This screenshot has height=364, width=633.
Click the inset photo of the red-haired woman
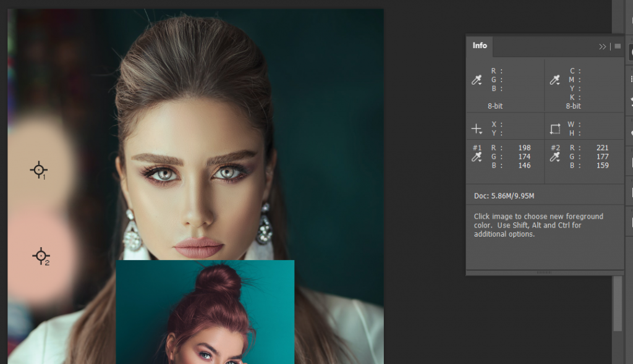pyautogui.click(x=205, y=312)
